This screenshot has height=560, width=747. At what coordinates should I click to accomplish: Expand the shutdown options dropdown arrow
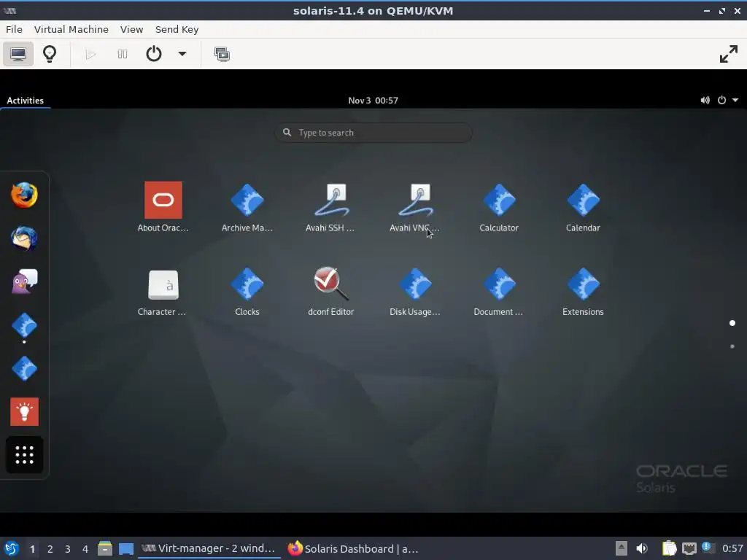tap(182, 54)
